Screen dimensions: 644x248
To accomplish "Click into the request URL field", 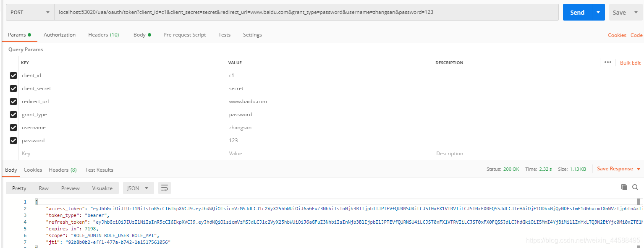I will coord(306,12).
